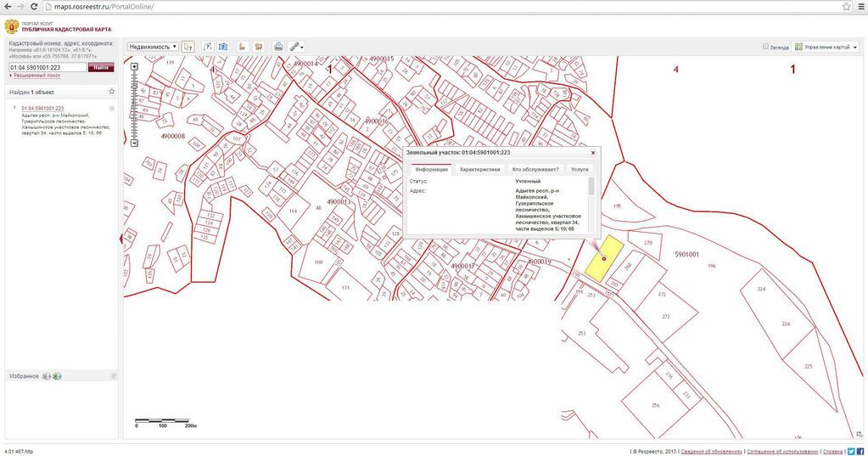Screen dimensions: 868x456
Task: Click the 4900008 quarter label
Action: (x=173, y=136)
